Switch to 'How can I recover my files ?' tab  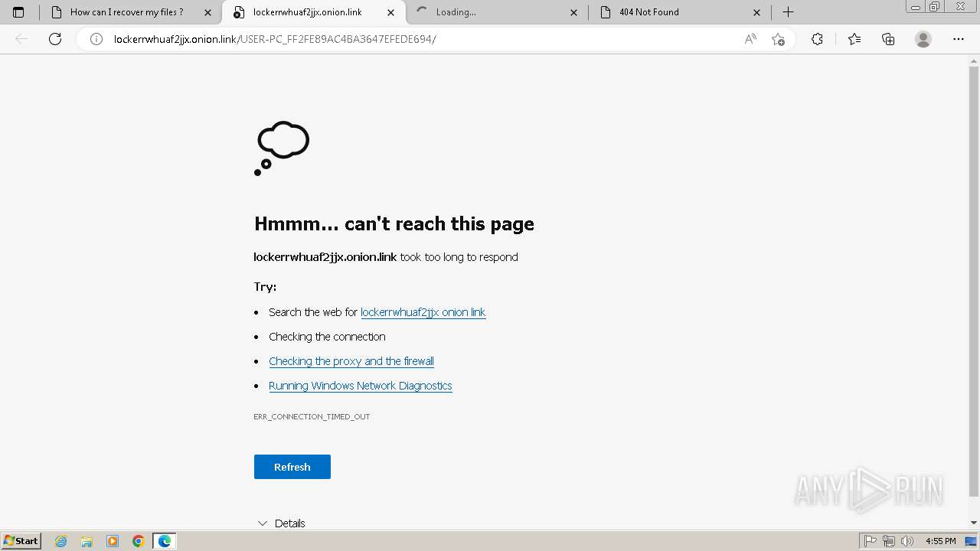130,12
